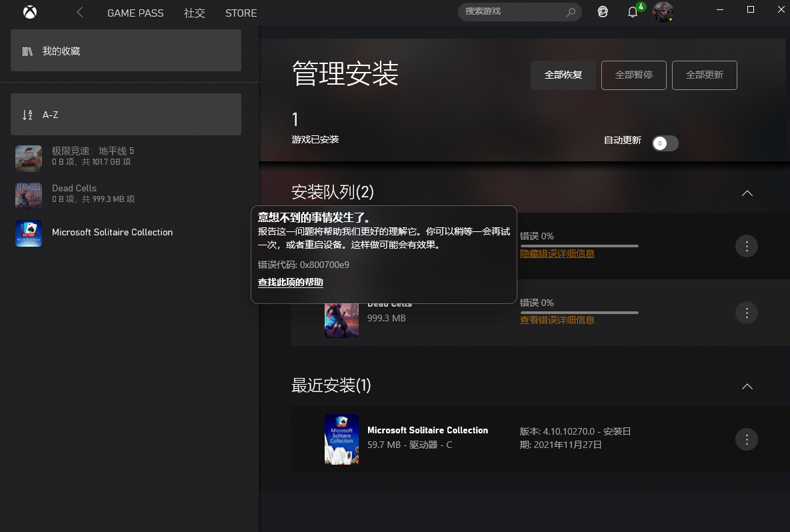Image resolution: width=790 pixels, height=532 pixels.
Task: Click the 管理安装 heading
Action: click(x=345, y=73)
